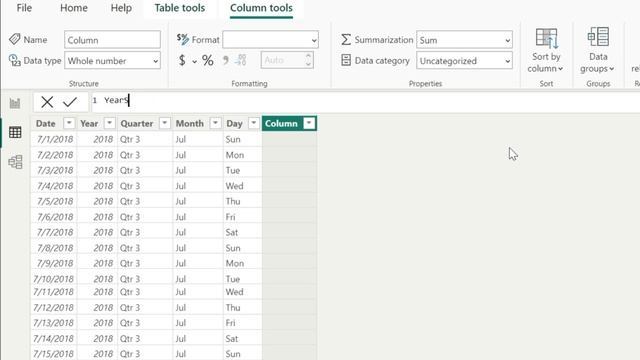Open the Day column filter arrow
640x360 pixels.
[x=253, y=123]
